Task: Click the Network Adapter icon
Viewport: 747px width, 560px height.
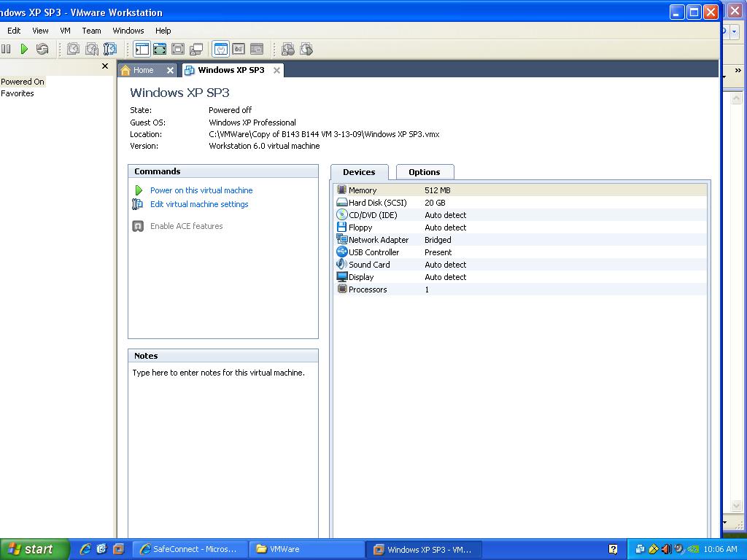Action: 341,239
